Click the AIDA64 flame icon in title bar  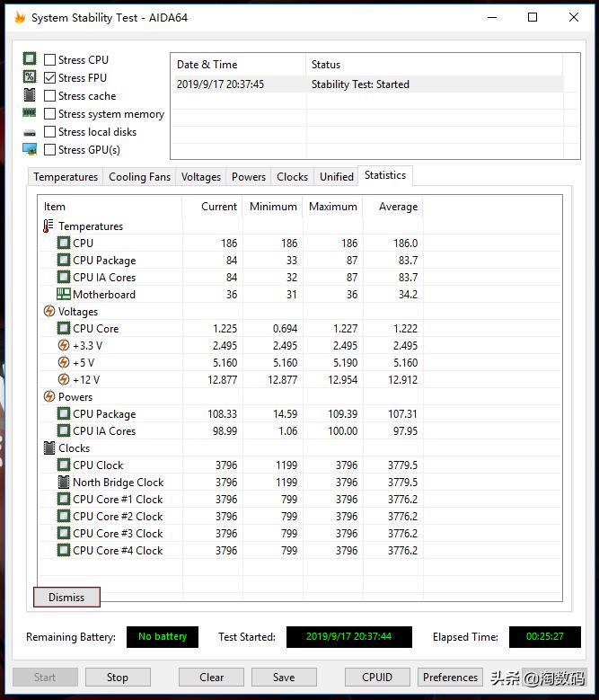19,17
